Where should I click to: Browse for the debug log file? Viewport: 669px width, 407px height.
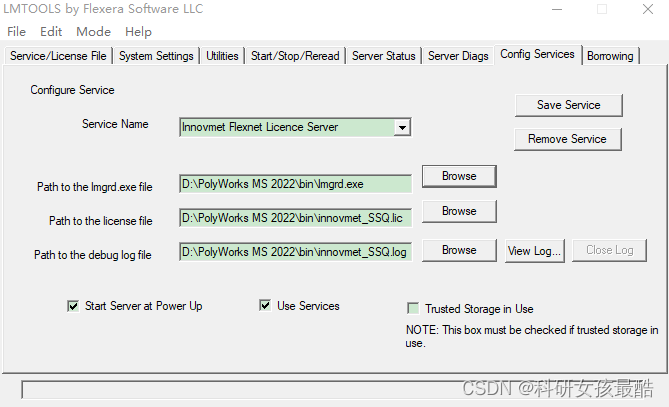(x=459, y=250)
